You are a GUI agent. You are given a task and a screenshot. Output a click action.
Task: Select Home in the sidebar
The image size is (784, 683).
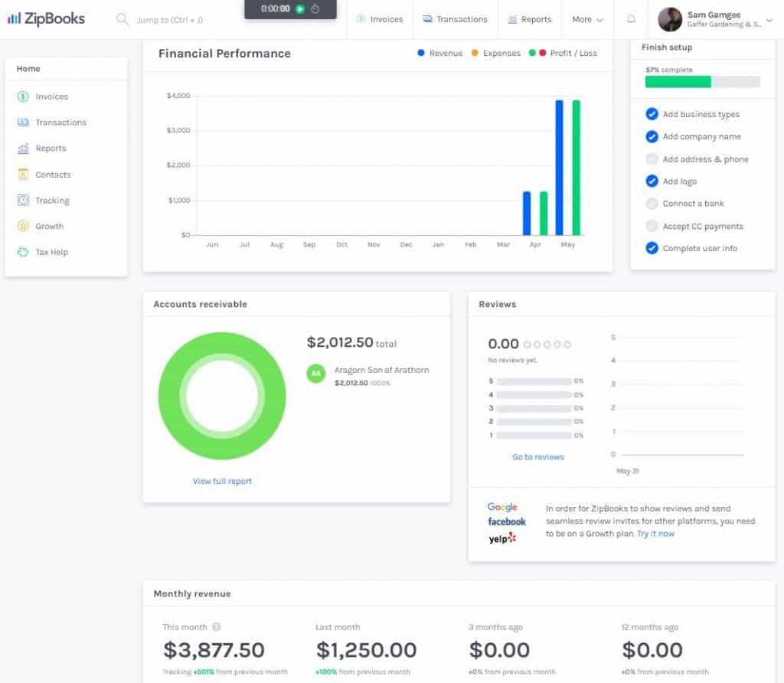pos(28,68)
